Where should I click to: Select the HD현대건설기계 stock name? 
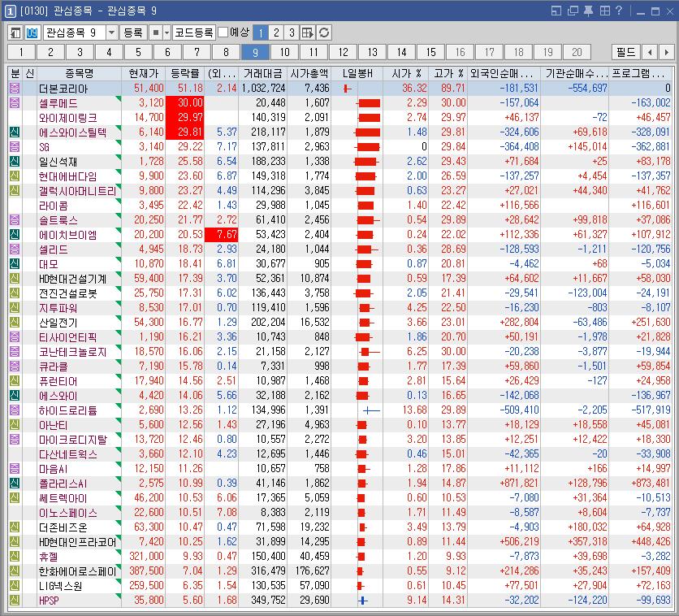tap(73, 279)
